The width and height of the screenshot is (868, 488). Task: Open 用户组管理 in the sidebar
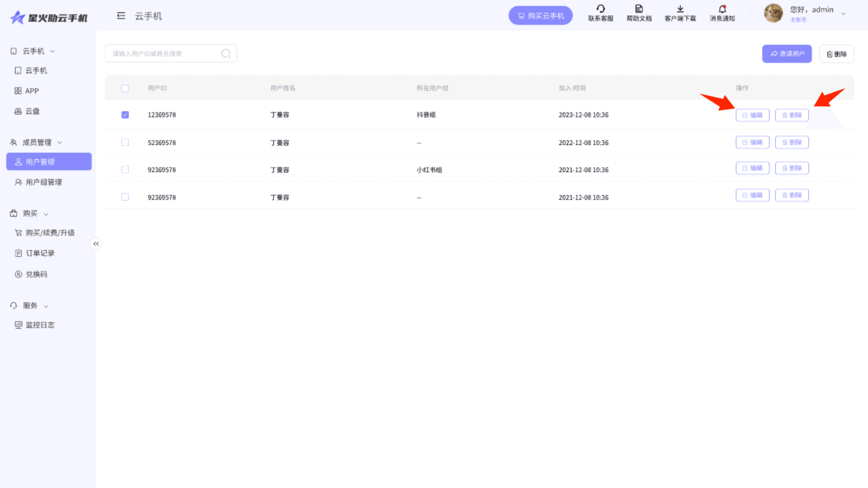(43, 182)
